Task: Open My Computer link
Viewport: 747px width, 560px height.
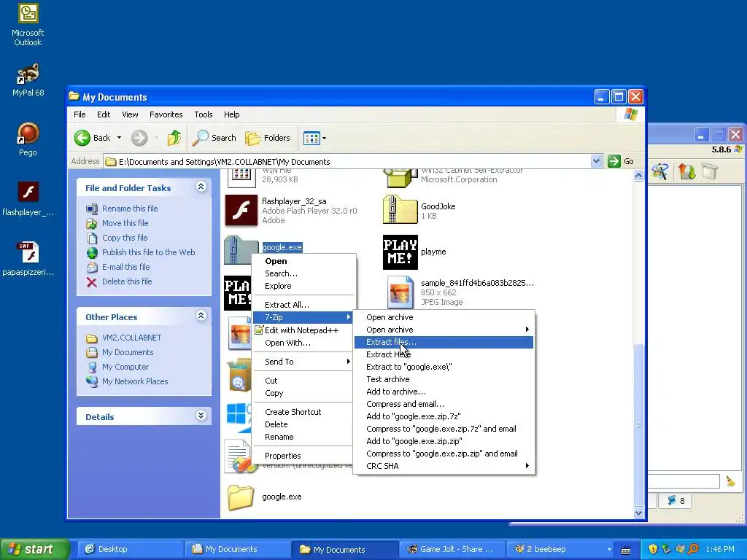Action: pos(125,367)
